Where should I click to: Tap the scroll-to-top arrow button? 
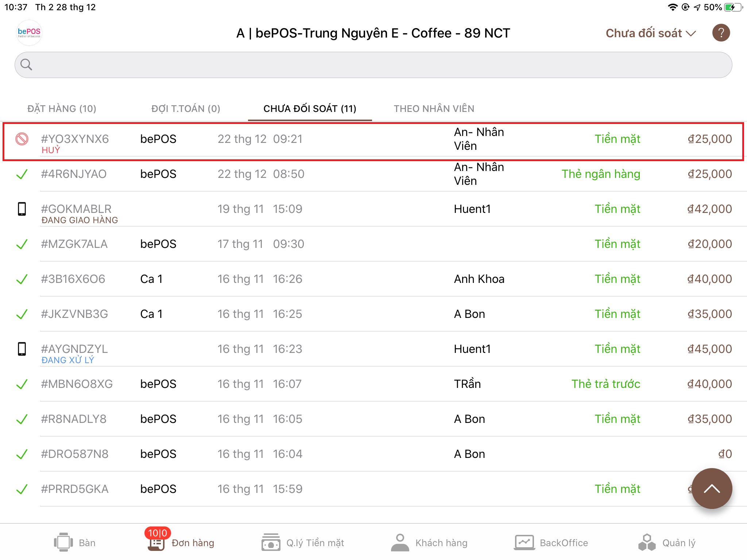[712, 489]
